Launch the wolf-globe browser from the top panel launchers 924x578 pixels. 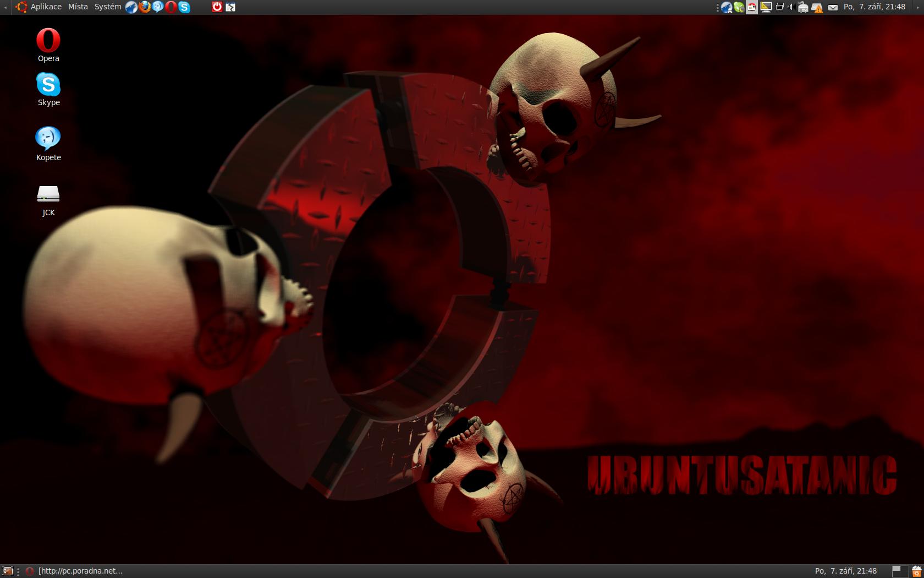coord(131,7)
